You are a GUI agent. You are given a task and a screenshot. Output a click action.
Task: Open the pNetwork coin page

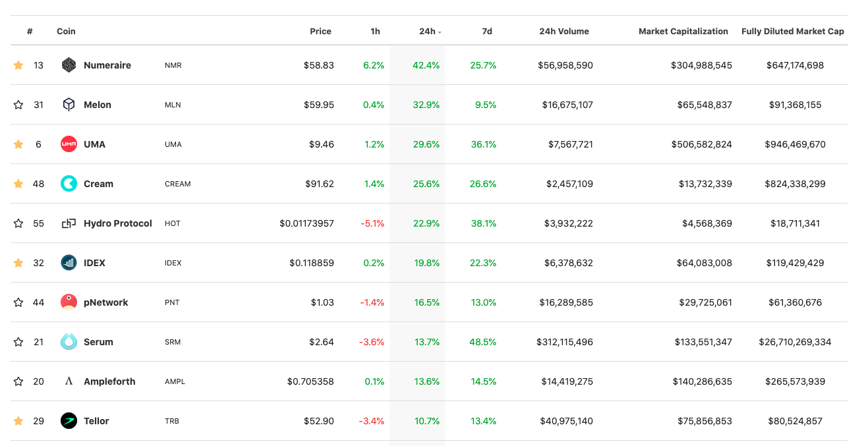pyautogui.click(x=106, y=302)
